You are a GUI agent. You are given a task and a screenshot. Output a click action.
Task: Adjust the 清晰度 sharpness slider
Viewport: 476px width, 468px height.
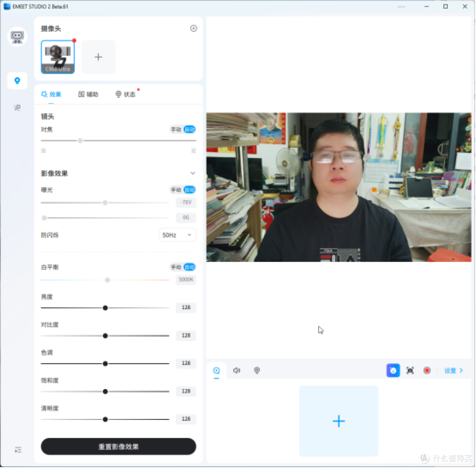click(105, 420)
